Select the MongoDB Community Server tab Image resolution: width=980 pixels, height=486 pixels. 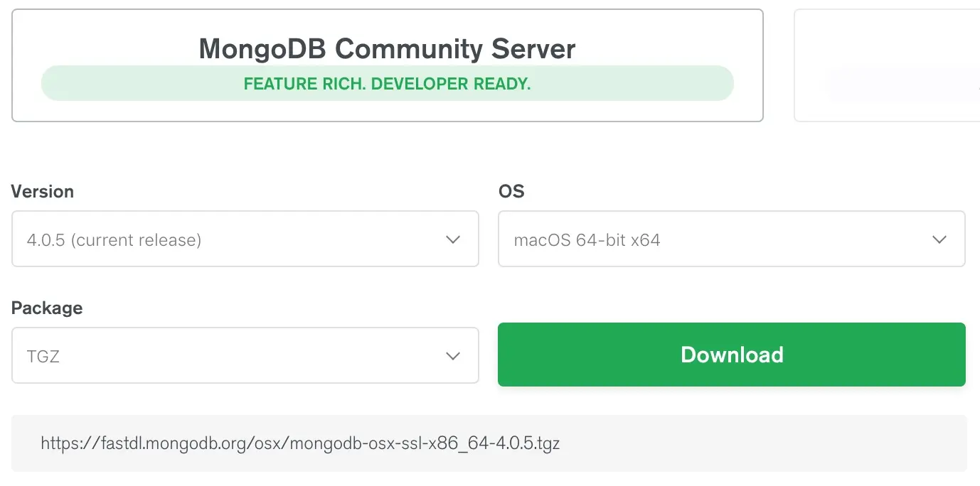(388, 65)
